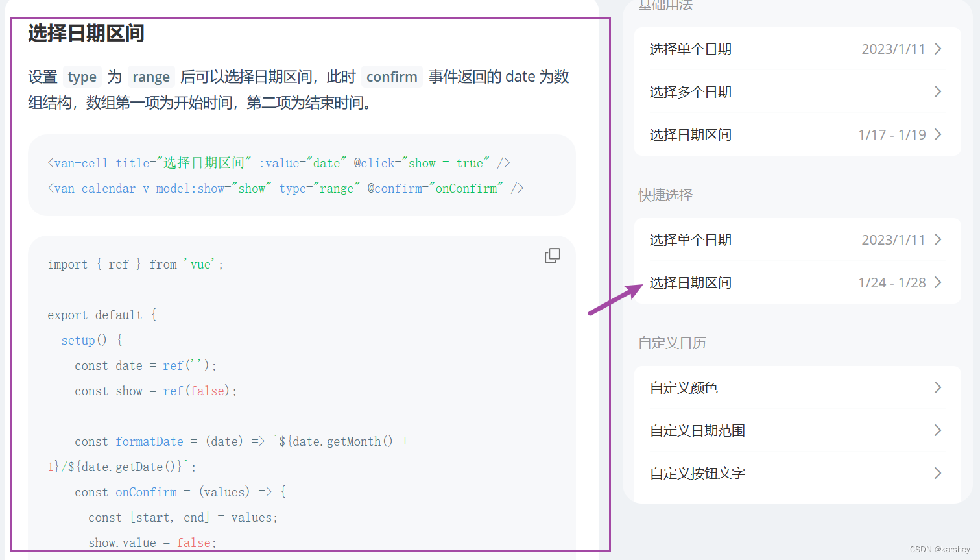Click the value text 1/24 - 1/28
Viewport: 980px width, 560px height.
[x=892, y=283]
